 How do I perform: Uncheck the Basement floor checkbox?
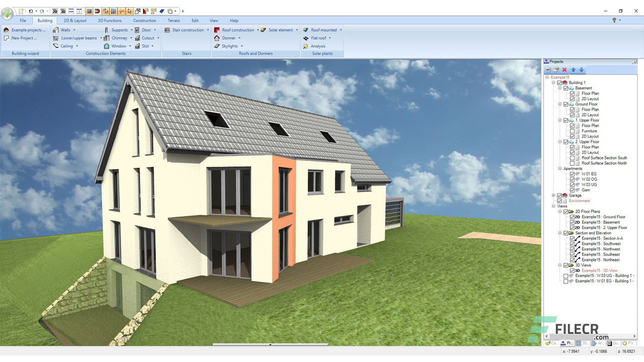pos(566,88)
